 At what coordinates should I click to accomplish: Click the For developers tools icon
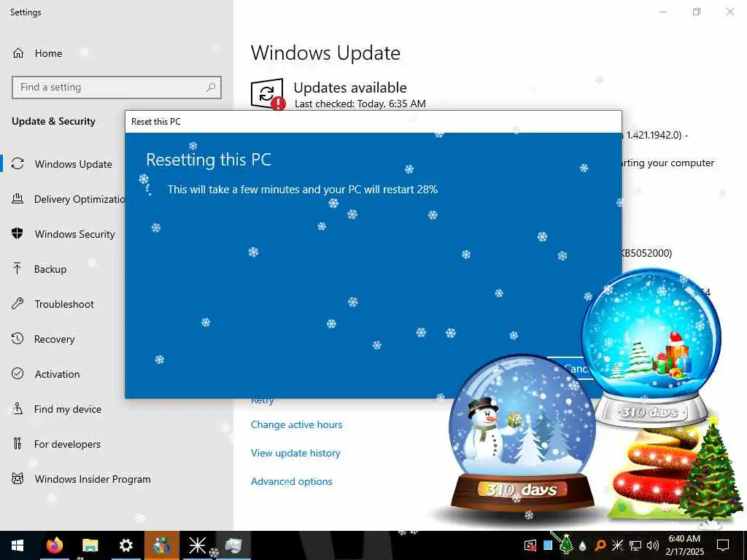[18, 444]
